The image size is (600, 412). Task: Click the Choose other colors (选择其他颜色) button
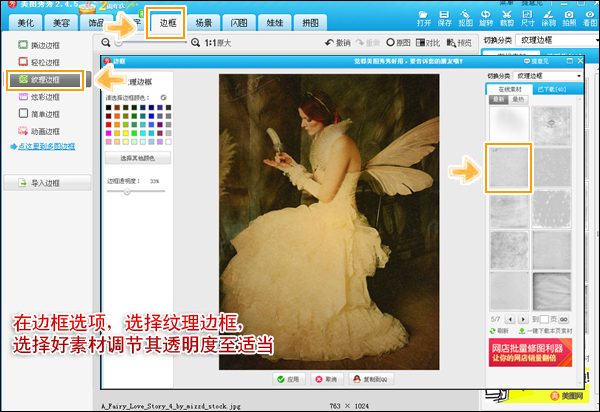point(137,157)
